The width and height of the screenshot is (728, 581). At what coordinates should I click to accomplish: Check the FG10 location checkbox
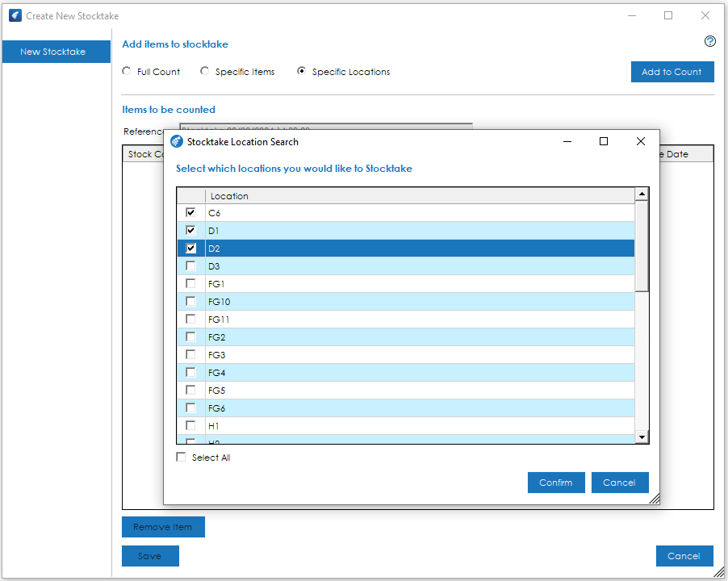[190, 301]
